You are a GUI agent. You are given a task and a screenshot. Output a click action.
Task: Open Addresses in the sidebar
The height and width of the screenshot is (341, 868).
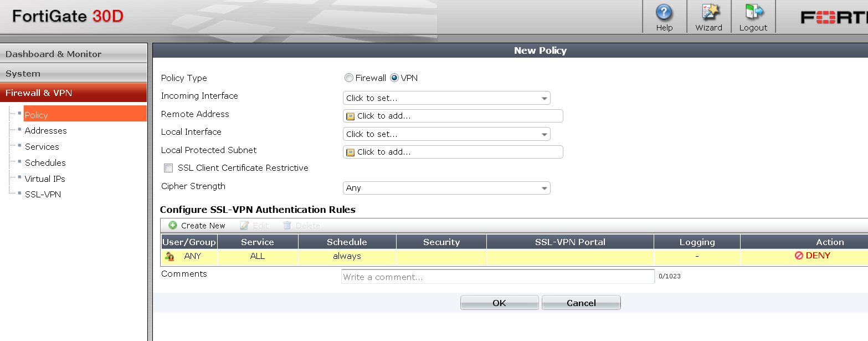click(45, 130)
